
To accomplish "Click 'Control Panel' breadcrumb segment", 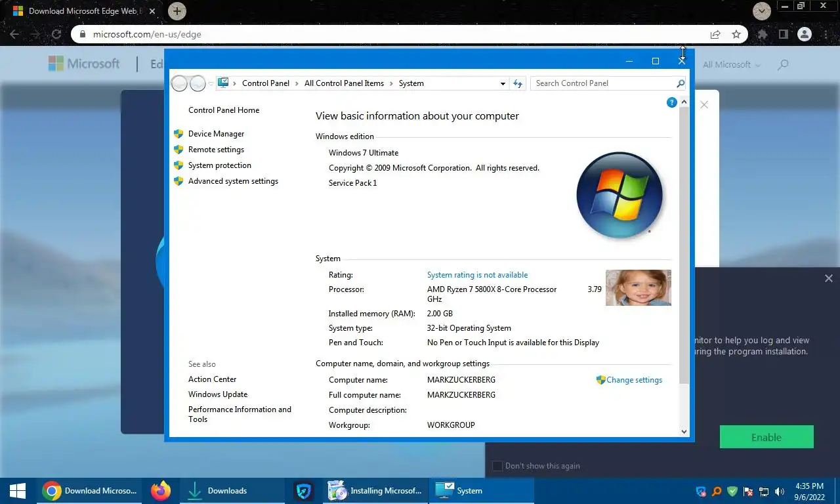I will (x=266, y=83).
